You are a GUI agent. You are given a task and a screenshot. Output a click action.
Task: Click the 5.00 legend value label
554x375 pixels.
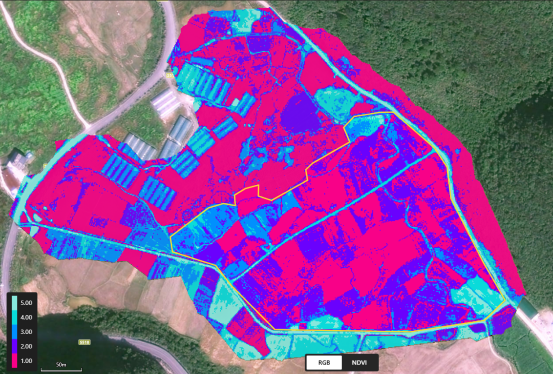click(x=26, y=303)
